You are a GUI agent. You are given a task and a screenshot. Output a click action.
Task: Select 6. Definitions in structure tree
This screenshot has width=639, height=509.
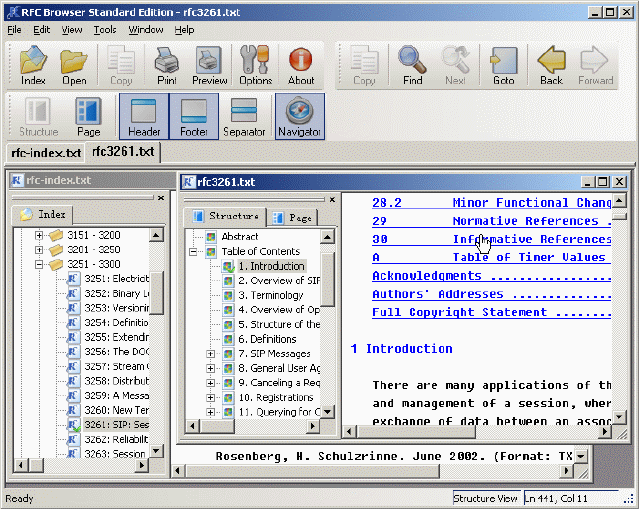(x=267, y=339)
